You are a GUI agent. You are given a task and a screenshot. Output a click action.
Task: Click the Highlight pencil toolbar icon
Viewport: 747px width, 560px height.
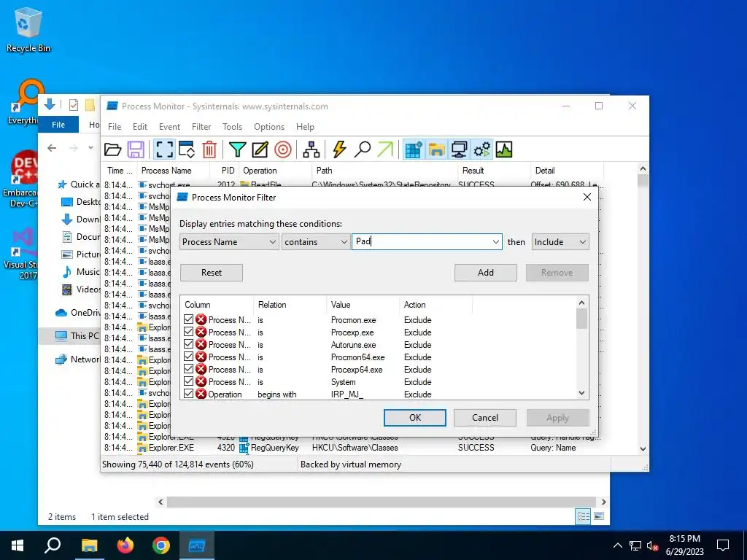pyautogui.click(x=260, y=149)
